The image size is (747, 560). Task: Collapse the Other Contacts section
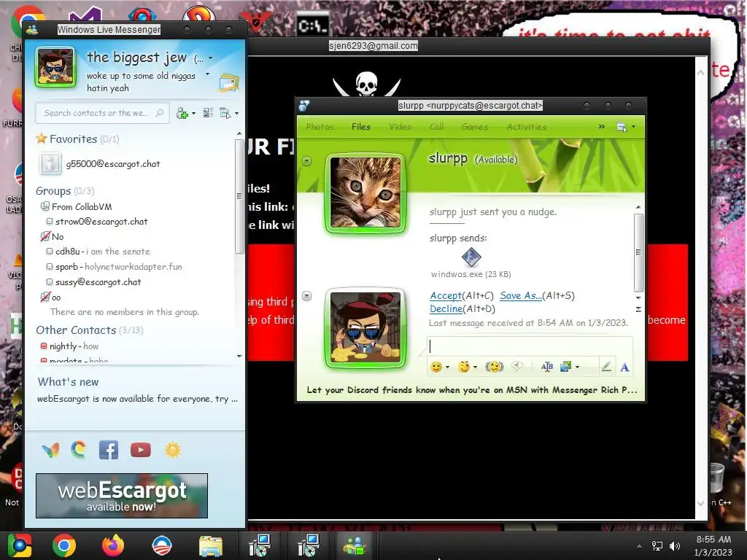coord(89,330)
